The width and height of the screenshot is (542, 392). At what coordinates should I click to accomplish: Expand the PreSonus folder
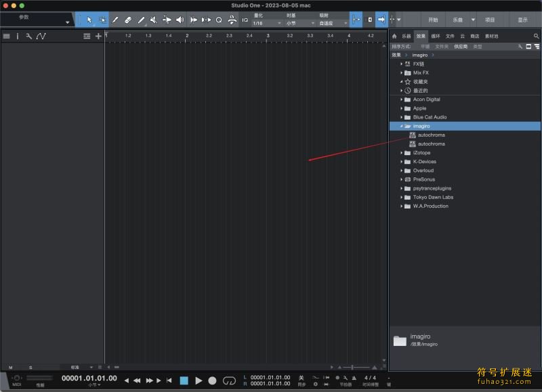pyautogui.click(x=401, y=179)
